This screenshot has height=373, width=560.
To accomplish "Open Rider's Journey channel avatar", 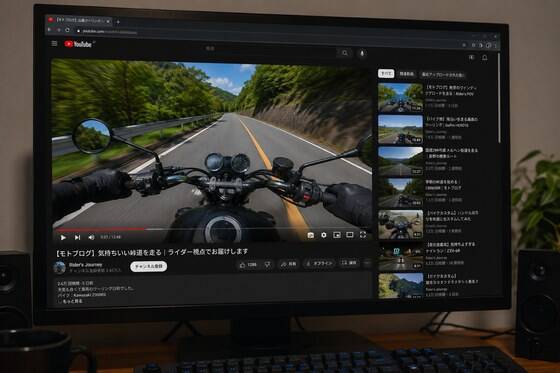I will (x=60, y=267).
